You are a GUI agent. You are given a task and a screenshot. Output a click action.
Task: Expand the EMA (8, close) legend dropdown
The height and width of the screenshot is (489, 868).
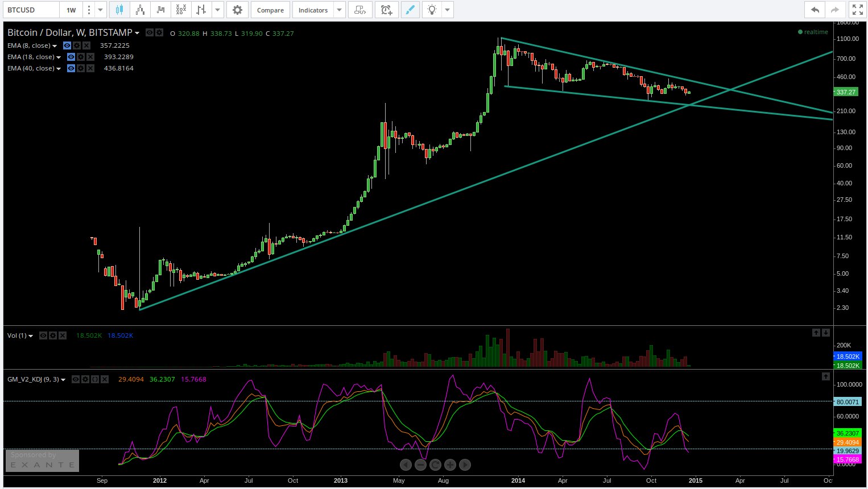click(55, 46)
